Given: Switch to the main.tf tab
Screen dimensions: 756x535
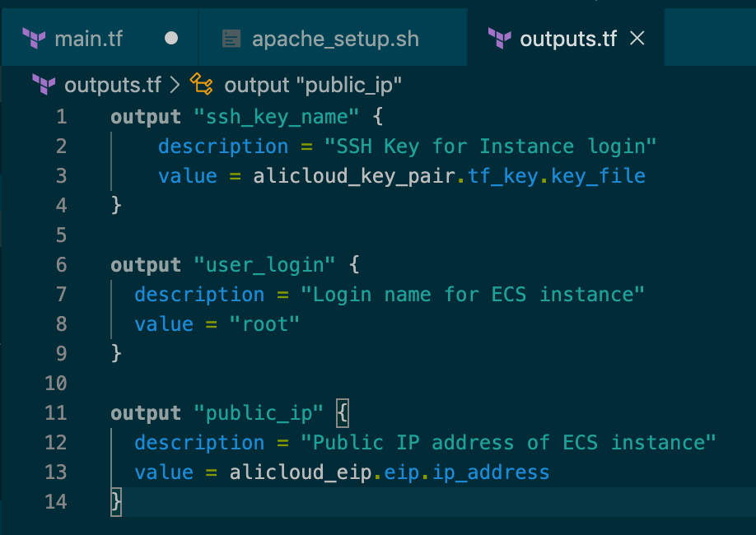Looking at the screenshot, I should point(88,39).
